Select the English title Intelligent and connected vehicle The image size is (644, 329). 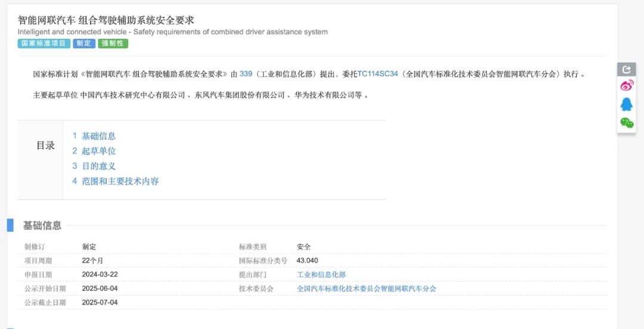[172, 32]
